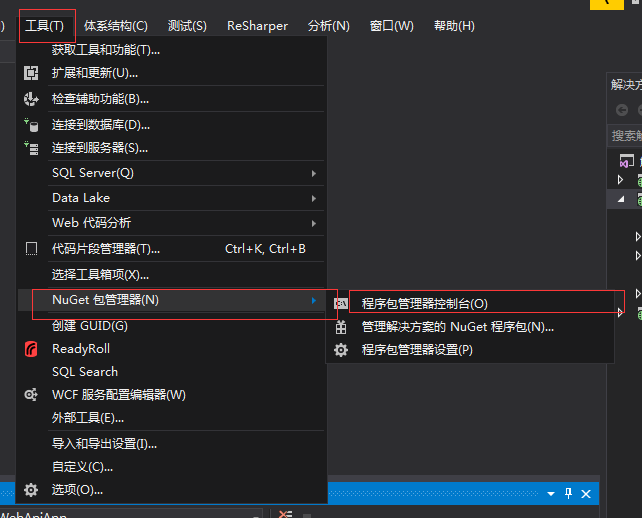Click the back arrow in Solution Explorer
This screenshot has height=518, width=642.
622,110
